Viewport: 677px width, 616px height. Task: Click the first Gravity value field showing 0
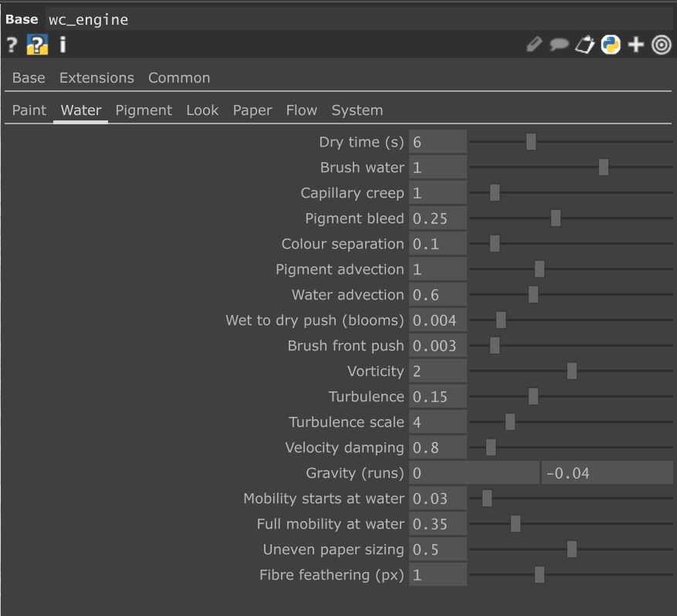pyautogui.click(x=474, y=472)
